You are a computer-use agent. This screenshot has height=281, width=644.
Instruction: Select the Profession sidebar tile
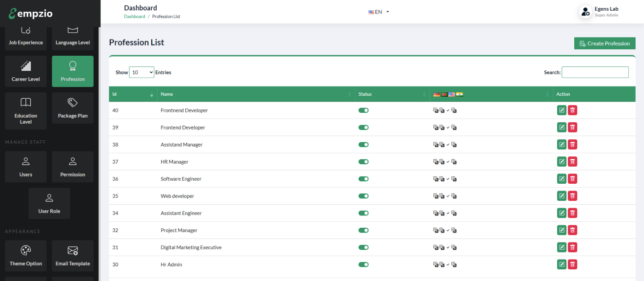point(73,71)
